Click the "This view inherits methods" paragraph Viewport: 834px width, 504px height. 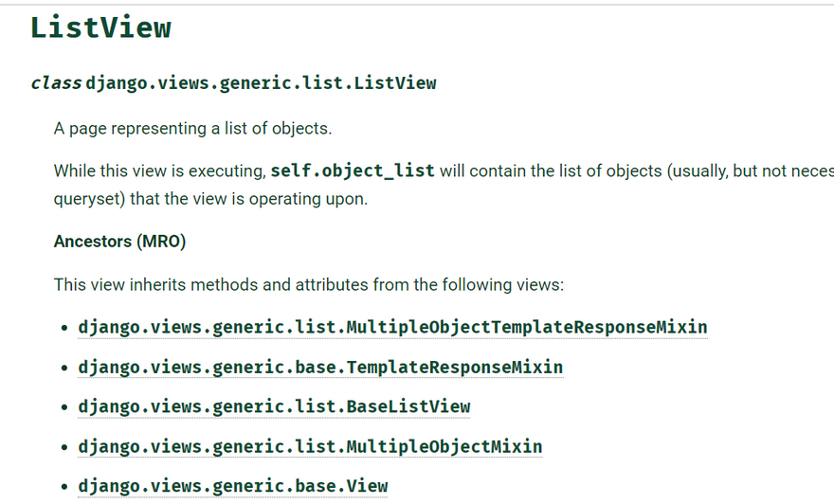[308, 284]
